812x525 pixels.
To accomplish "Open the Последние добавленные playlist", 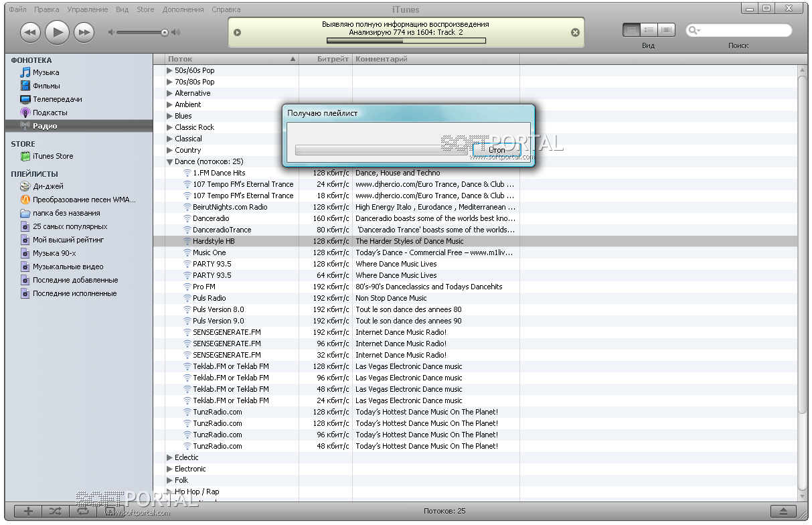I will pyautogui.click(x=75, y=280).
